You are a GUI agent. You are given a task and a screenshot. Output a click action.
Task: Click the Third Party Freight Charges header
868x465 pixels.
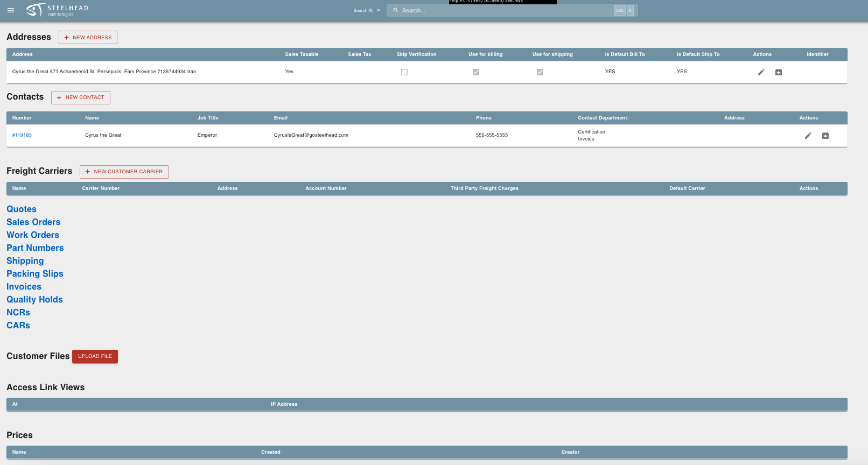click(x=485, y=188)
